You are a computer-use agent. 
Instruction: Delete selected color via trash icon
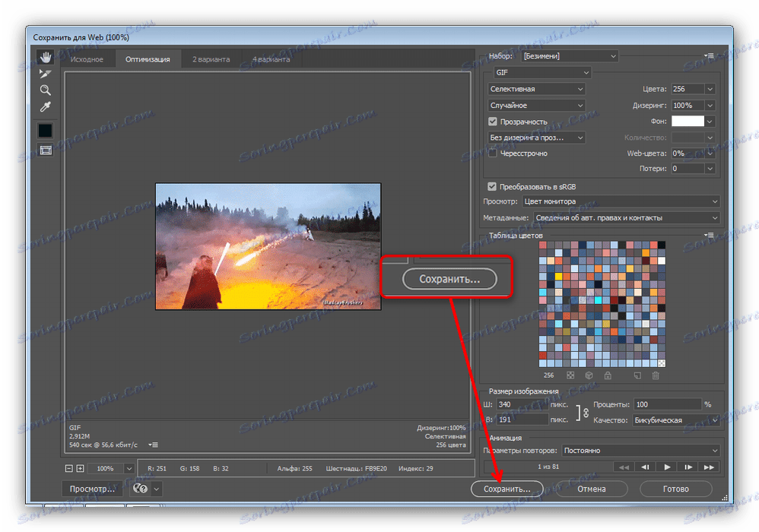[x=656, y=375]
